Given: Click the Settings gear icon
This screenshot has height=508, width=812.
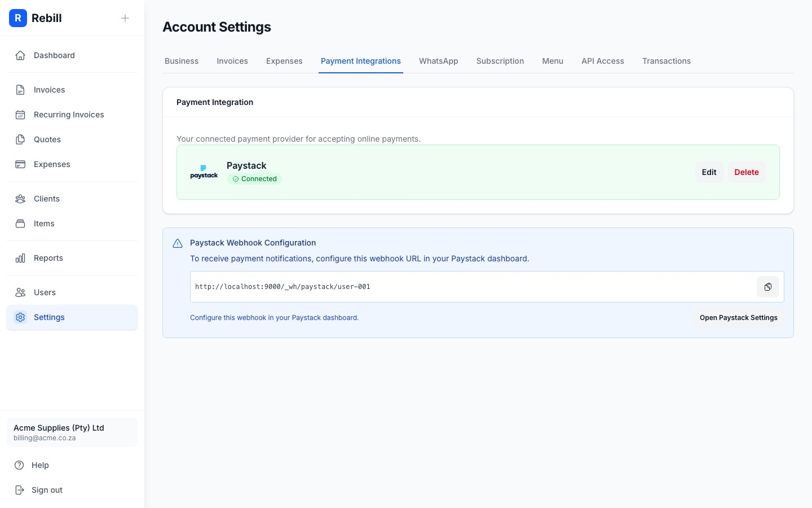Looking at the screenshot, I should coord(20,317).
